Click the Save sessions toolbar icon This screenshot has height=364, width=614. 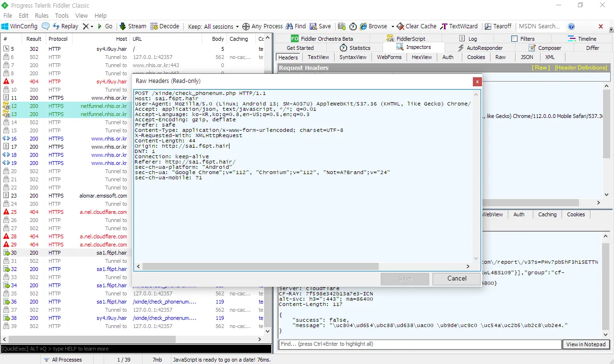320,26
